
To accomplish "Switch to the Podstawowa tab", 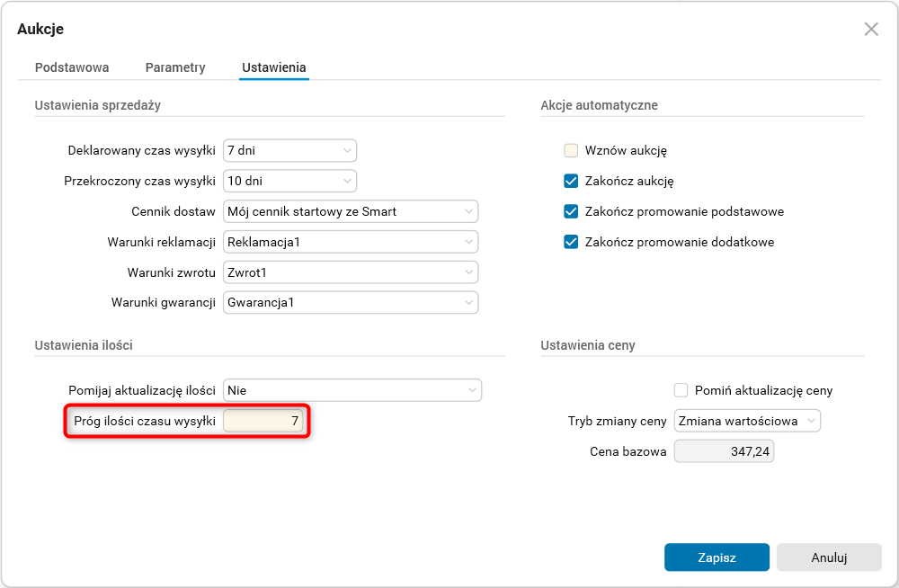I will tap(72, 67).
